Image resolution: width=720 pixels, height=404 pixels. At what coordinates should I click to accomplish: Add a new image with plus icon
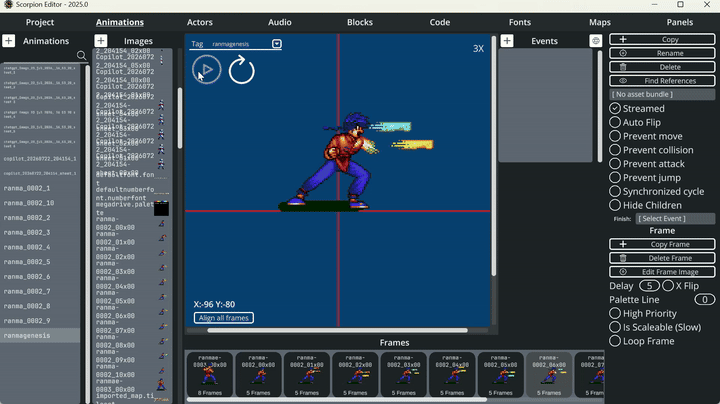pos(101,40)
